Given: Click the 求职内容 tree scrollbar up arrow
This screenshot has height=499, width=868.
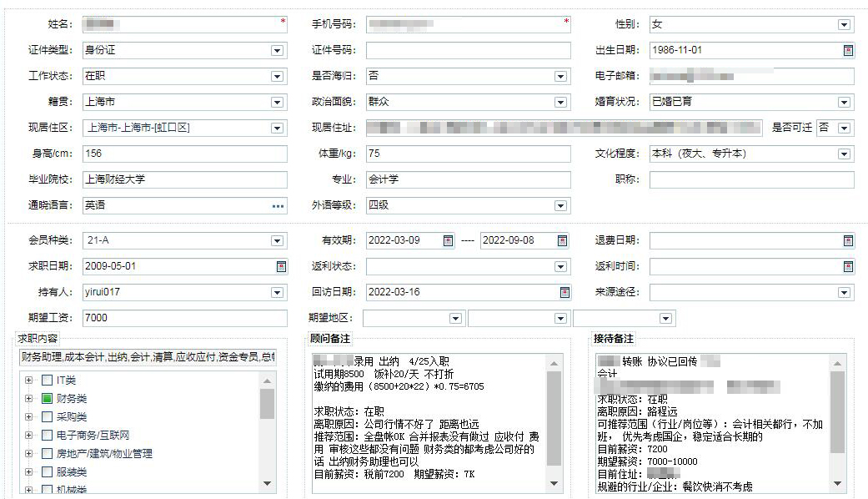Looking at the screenshot, I should click(x=267, y=381).
